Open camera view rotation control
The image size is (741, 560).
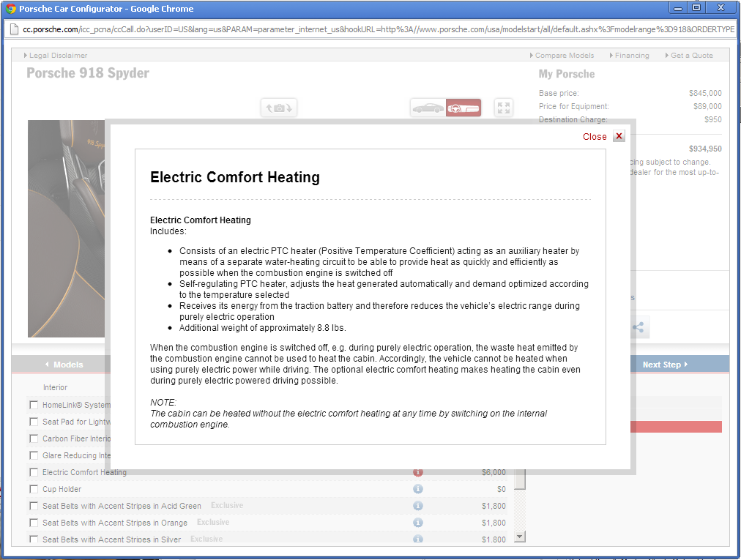279,108
